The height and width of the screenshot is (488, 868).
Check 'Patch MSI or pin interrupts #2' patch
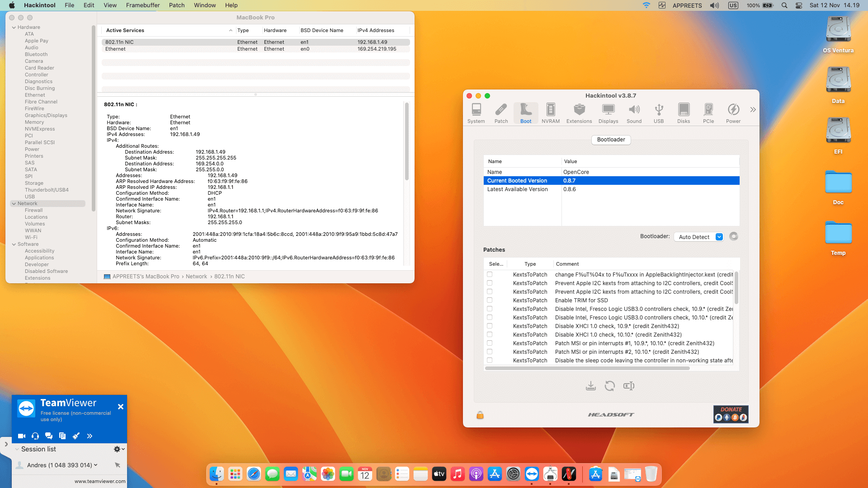tap(490, 352)
